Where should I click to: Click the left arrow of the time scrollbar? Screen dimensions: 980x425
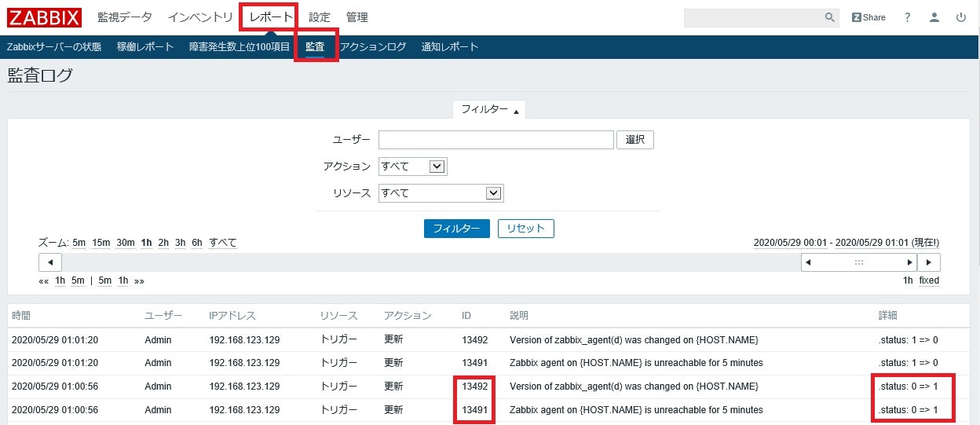[807, 262]
